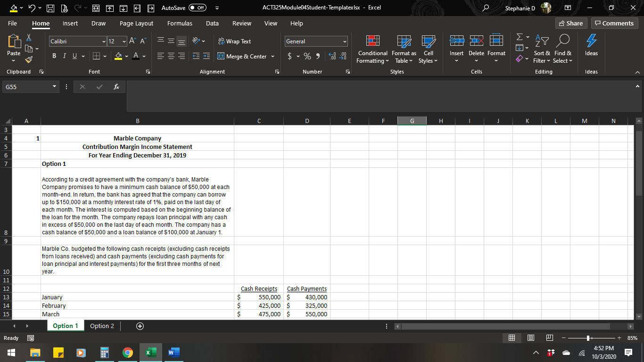
Task: Click the zoom slider handle in status bar
Action: (589, 338)
